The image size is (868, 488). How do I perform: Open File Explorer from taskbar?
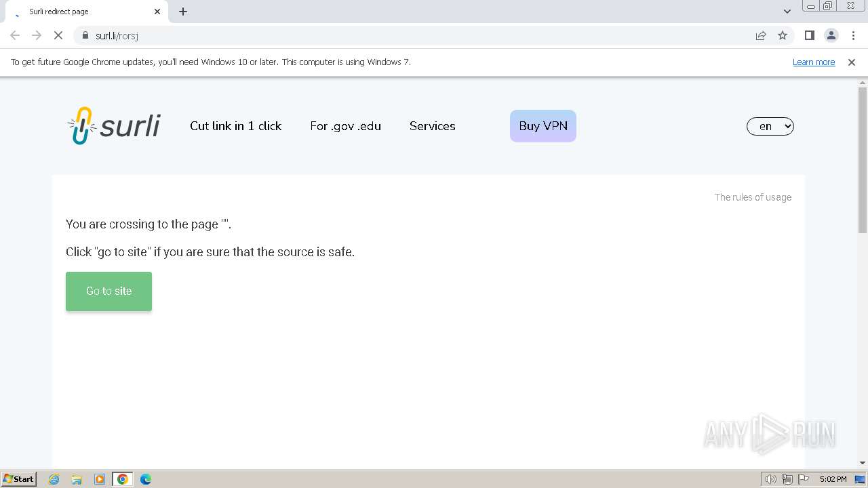point(77,479)
